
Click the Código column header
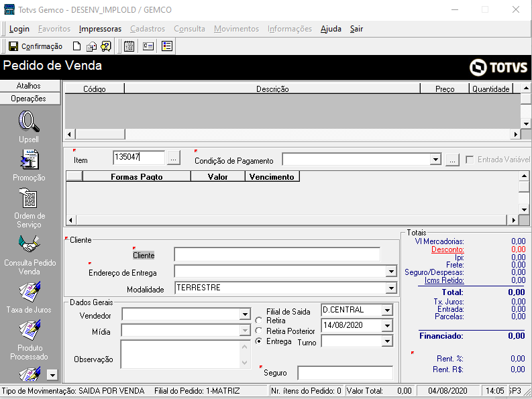(95, 89)
